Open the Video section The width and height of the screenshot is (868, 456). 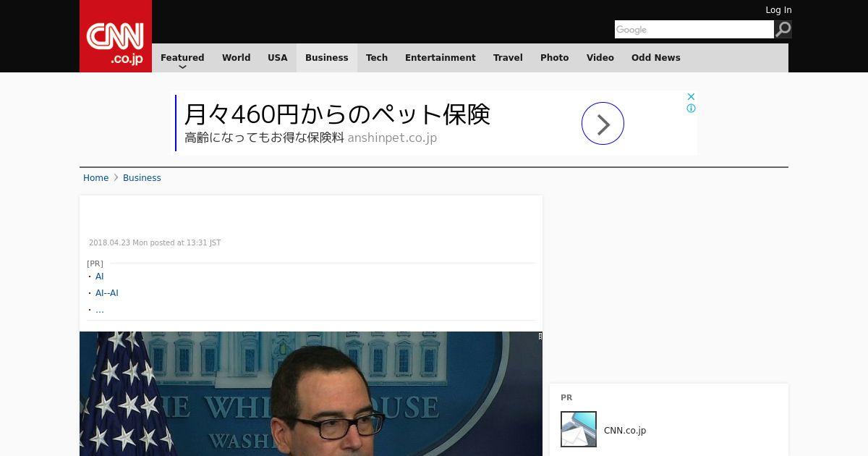point(600,58)
